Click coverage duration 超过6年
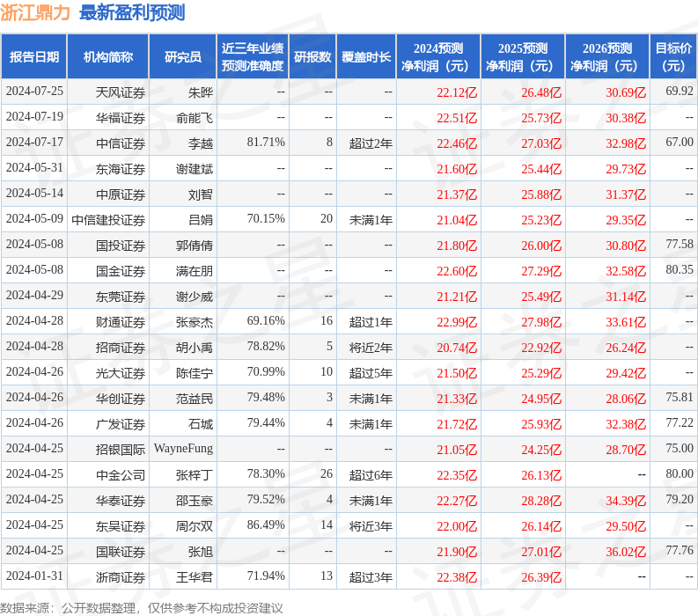The height and width of the screenshot is (616, 698). [x=371, y=475]
